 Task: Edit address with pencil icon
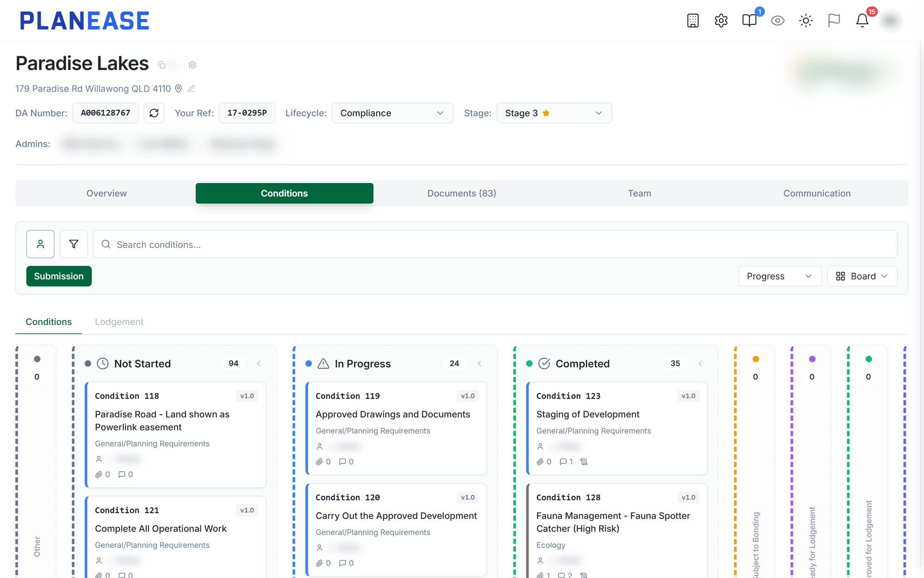(x=191, y=88)
